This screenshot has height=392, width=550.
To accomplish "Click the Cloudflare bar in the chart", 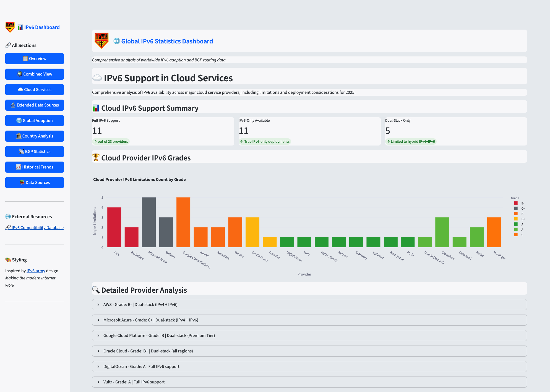I will point(442,232).
